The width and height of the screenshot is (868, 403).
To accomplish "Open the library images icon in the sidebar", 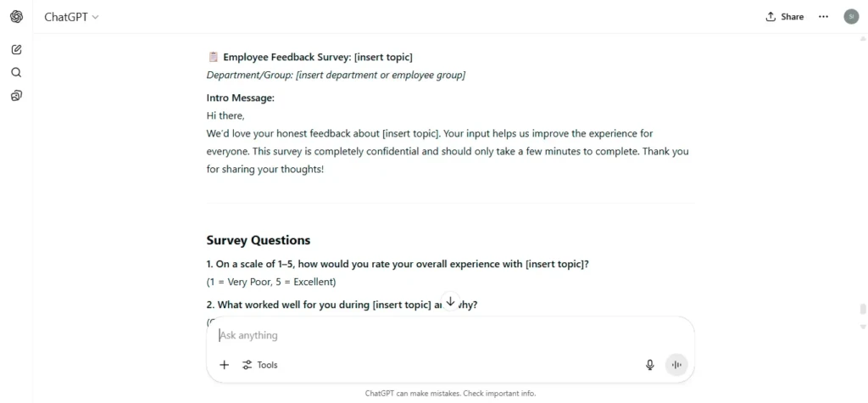I will [x=17, y=96].
